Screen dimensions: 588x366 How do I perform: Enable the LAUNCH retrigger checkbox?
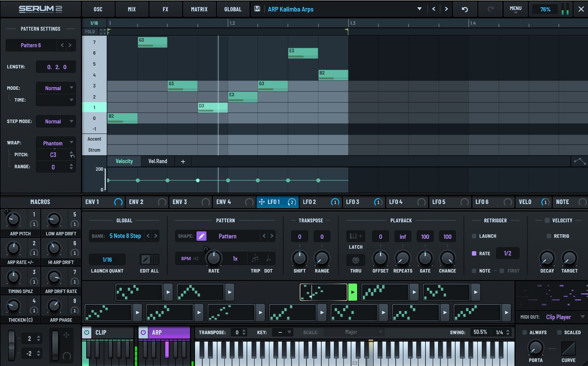(474, 236)
